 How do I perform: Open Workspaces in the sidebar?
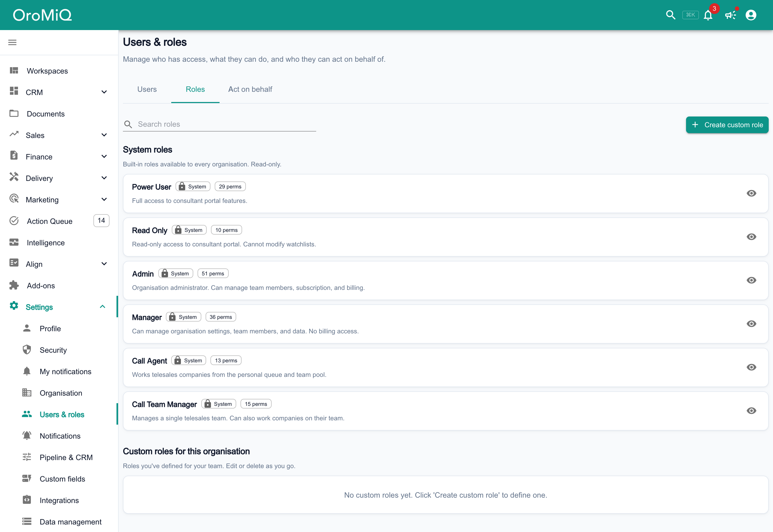coord(59,71)
